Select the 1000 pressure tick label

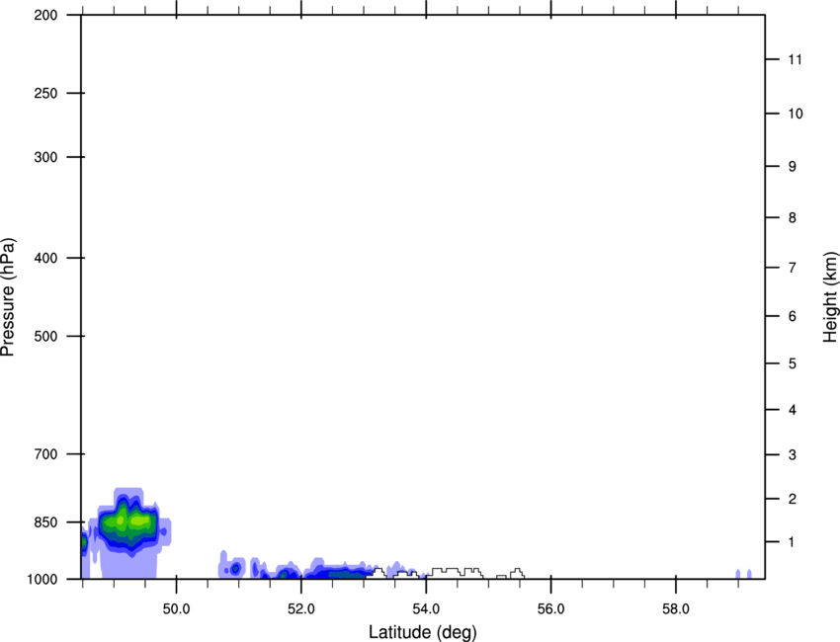coord(42,579)
